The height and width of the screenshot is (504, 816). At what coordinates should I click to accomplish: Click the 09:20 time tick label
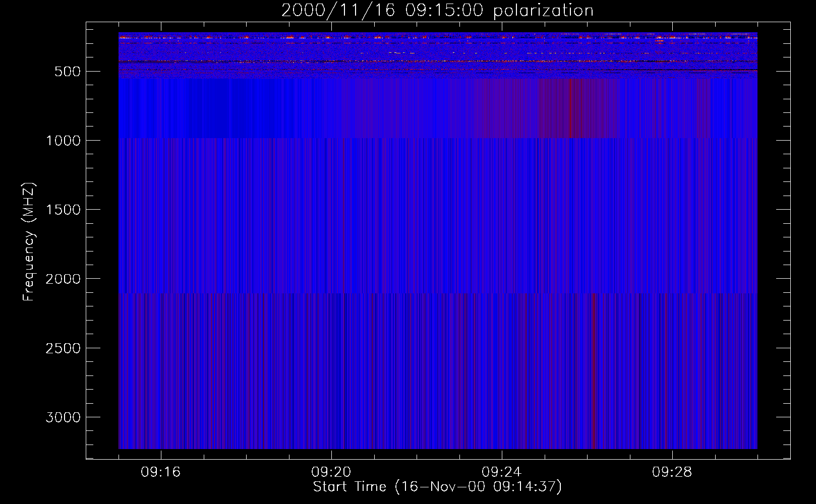click(331, 472)
